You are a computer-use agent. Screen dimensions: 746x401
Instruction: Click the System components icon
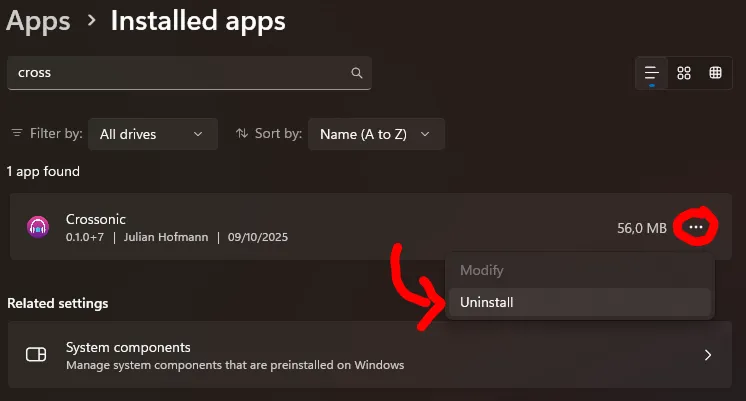[x=36, y=354]
